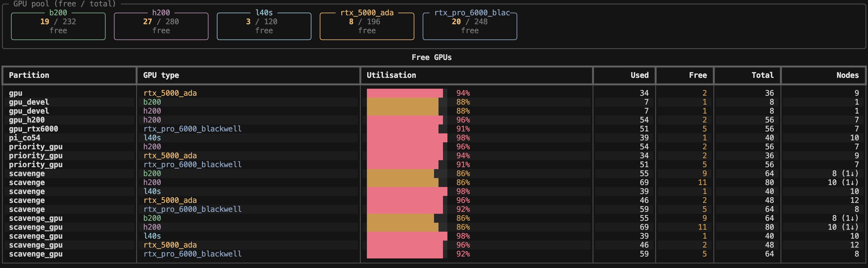Click 'rtx_pro_6000_blackwell' in the priority_gpu row

click(x=192, y=165)
